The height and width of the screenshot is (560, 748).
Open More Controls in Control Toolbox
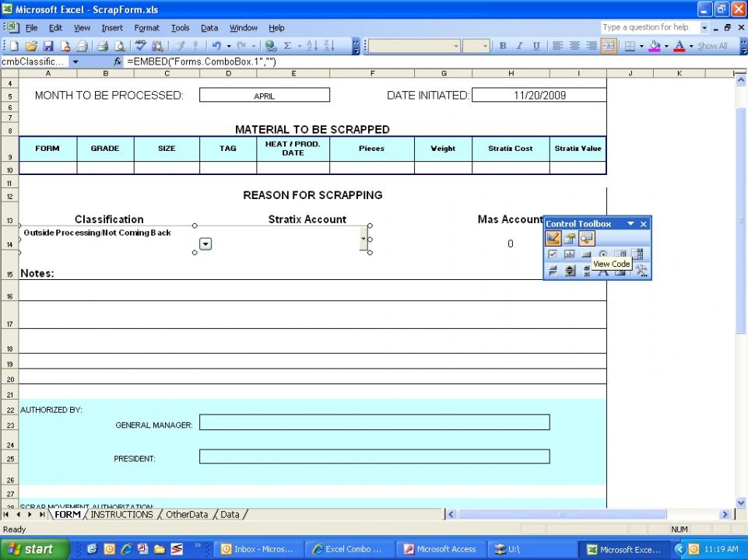[641, 271]
